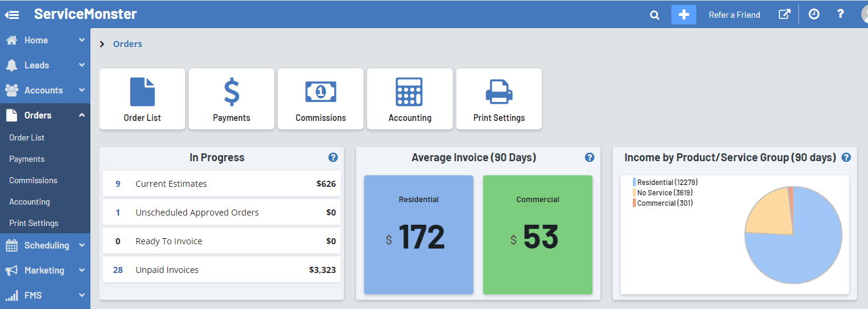The image size is (868, 309).
Task: Show help for In Progress panel
Action: (333, 158)
